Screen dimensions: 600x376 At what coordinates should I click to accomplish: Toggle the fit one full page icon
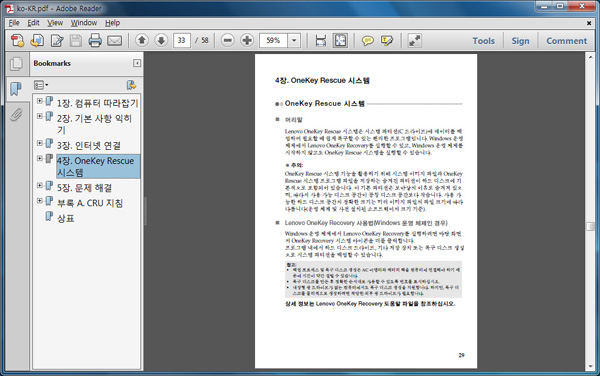[340, 40]
